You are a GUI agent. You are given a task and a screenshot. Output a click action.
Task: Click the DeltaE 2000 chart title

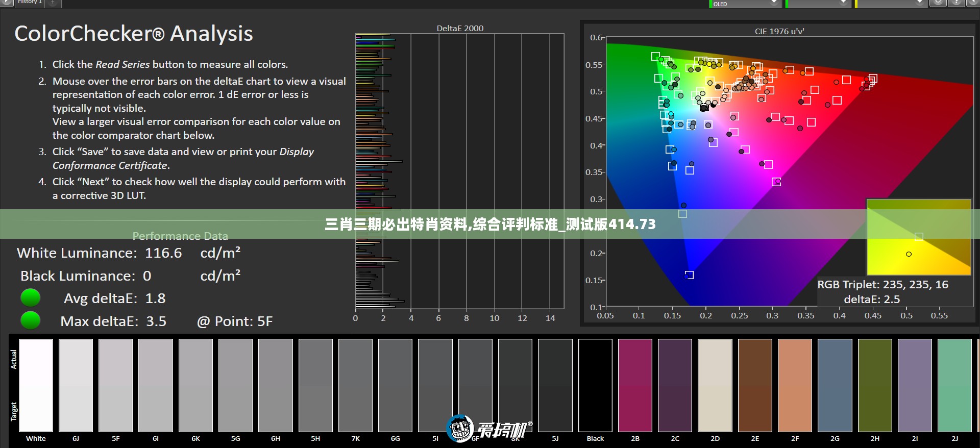tap(460, 28)
